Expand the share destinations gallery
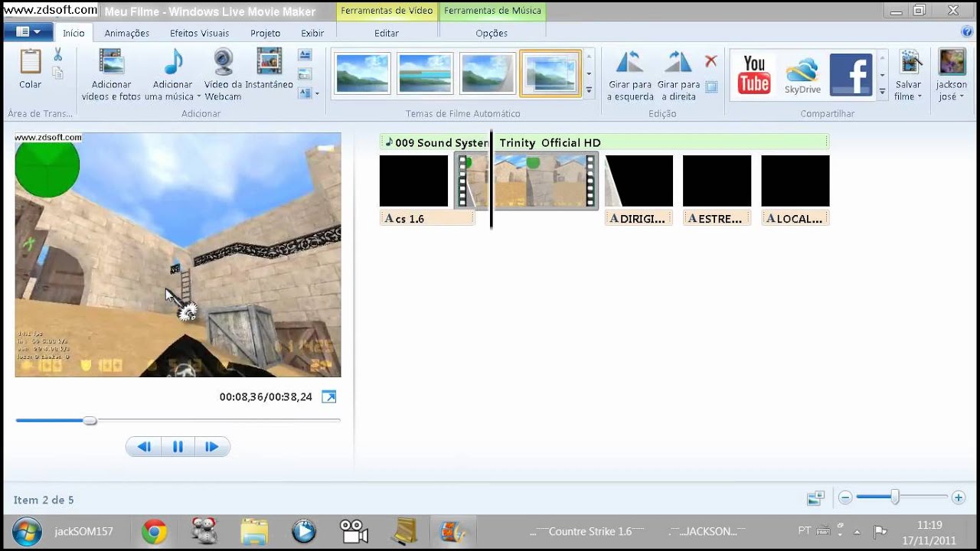This screenshot has width=980, height=551. point(882,91)
